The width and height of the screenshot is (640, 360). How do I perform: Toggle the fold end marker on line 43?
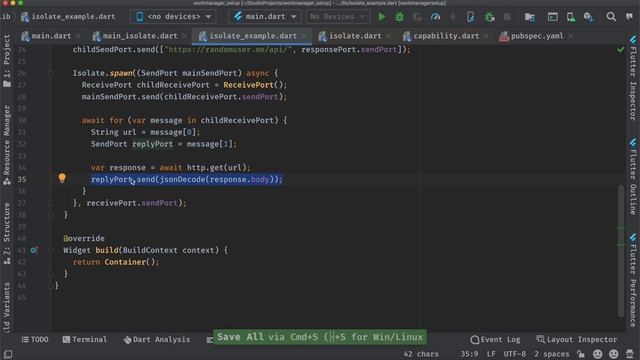point(51,274)
